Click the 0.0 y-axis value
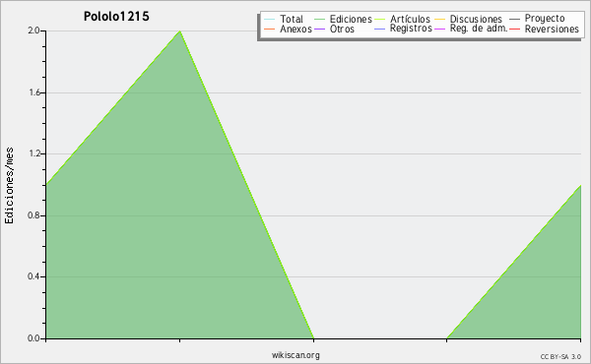 [33, 338]
